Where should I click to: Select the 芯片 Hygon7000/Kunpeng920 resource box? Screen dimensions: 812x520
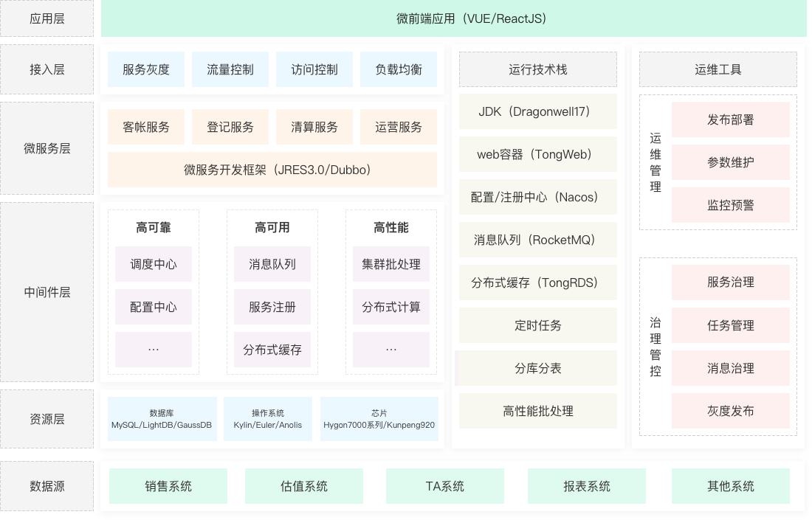[x=379, y=419]
